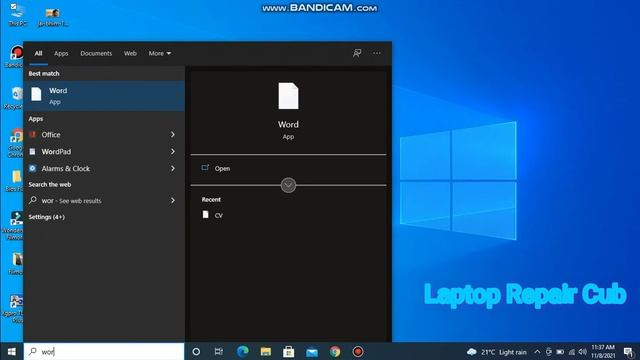This screenshot has width=640, height=360.
Task: Click the search feedback icon
Action: [x=357, y=53]
